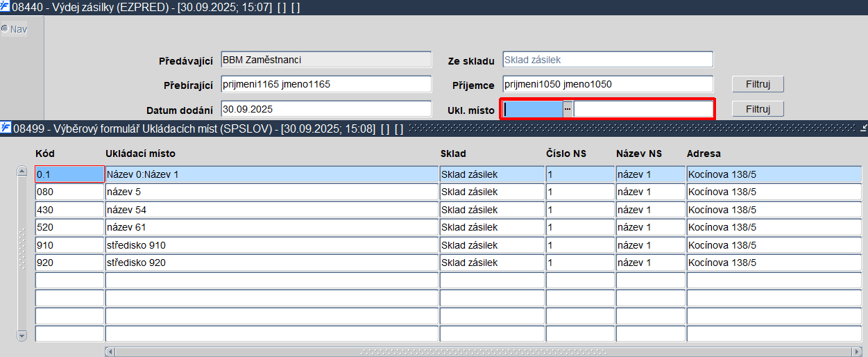The height and width of the screenshot is (357, 868).
Task: Click Název NS cell in the 910 row
Action: [650, 245]
